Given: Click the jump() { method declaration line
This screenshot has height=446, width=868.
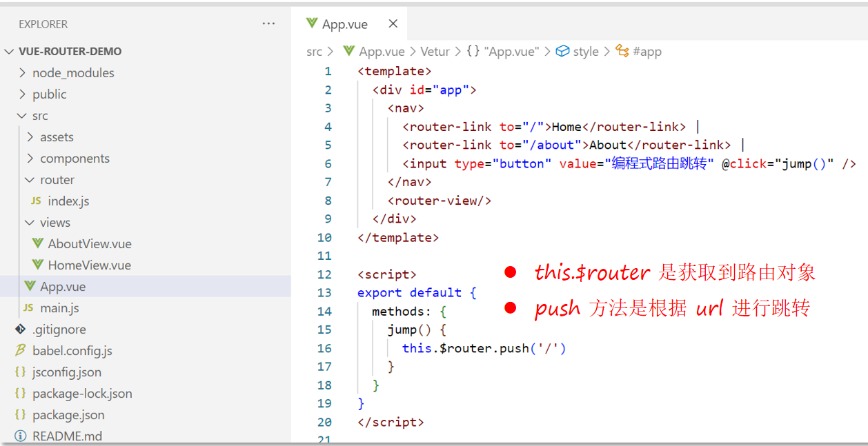Looking at the screenshot, I should pyautogui.click(x=417, y=330).
